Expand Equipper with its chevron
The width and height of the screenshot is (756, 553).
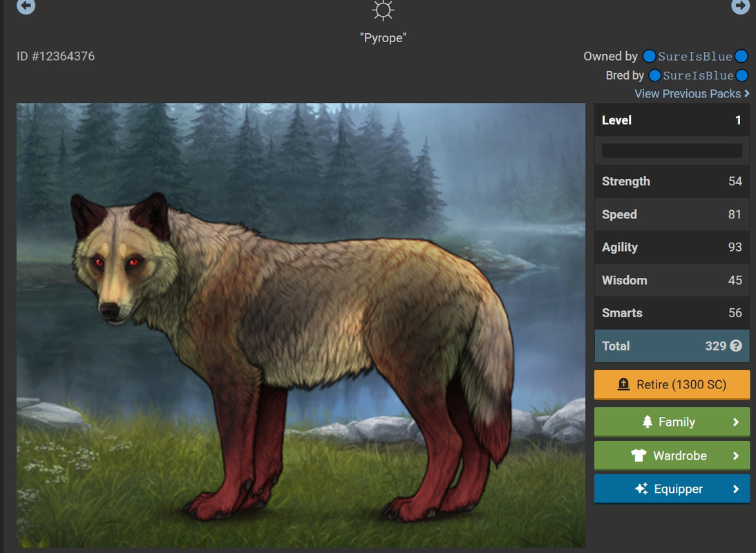pos(736,489)
